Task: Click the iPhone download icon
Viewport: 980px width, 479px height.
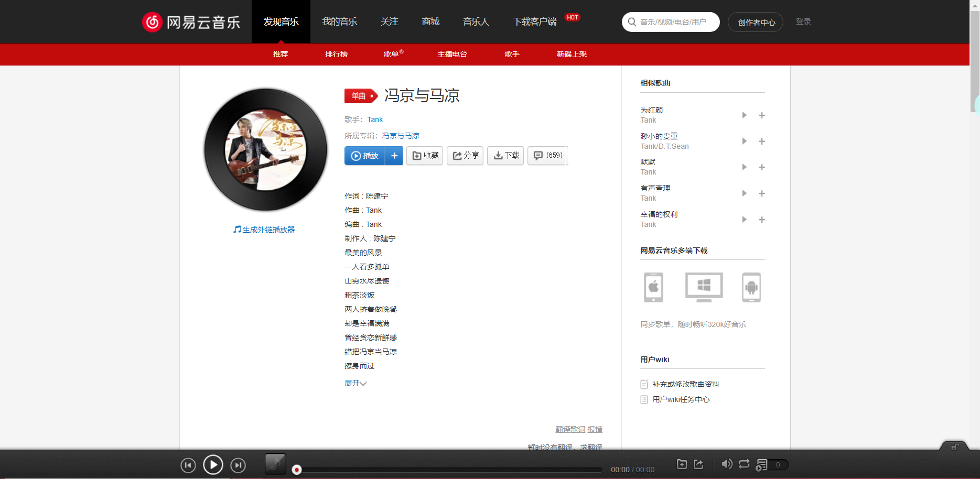Action: tap(653, 287)
